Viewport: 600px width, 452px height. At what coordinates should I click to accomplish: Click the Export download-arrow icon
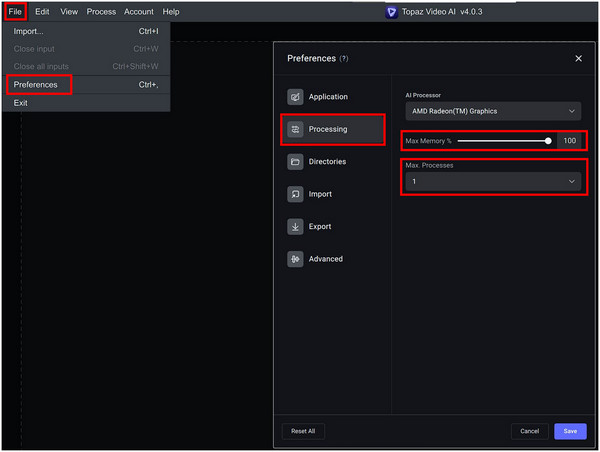tap(295, 227)
